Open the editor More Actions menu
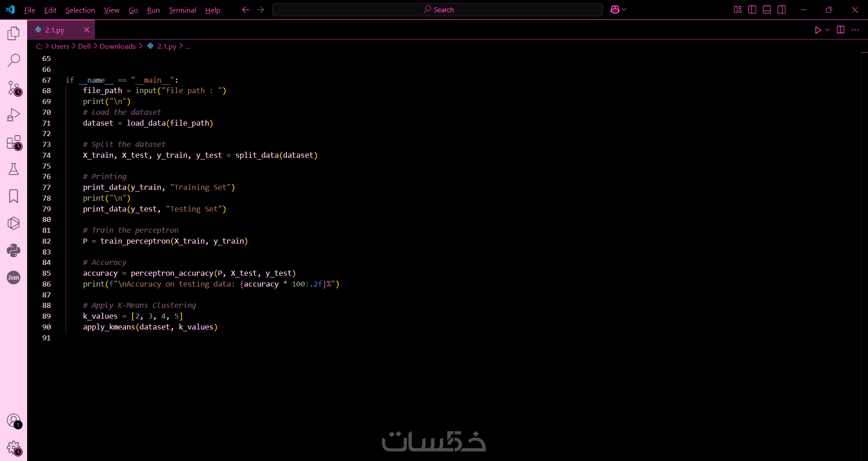Screen dimensions: 868x461 pyautogui.click(x=855, y=30)
